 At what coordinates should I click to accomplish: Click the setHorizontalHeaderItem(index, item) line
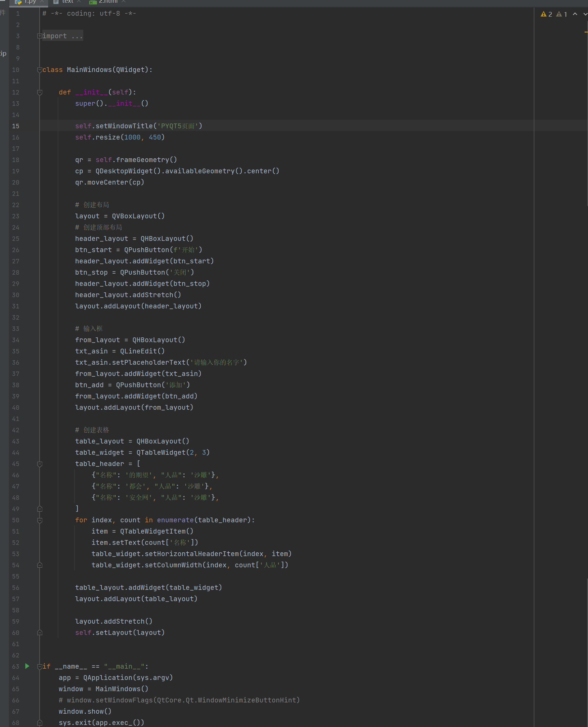coord(191,554)
